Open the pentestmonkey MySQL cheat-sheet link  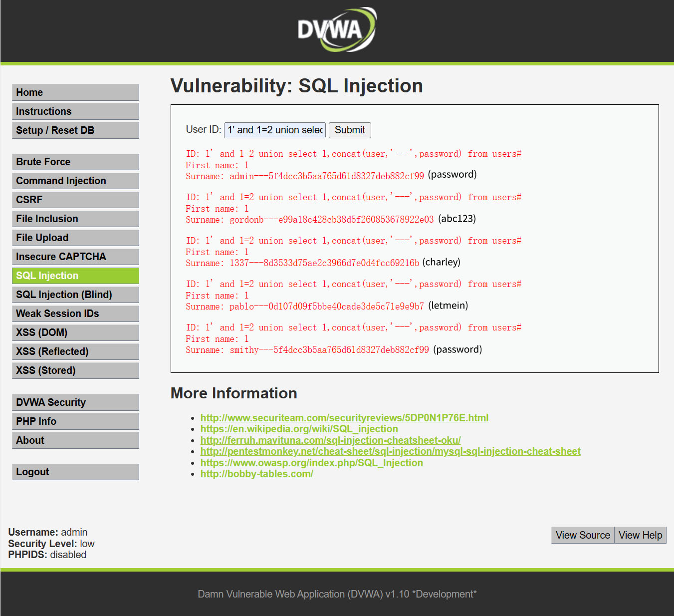click(x=391, y=451)
